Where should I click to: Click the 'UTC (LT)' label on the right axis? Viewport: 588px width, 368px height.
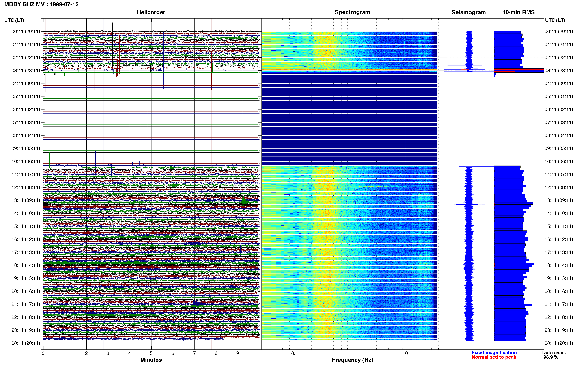[x=555, y=20]
